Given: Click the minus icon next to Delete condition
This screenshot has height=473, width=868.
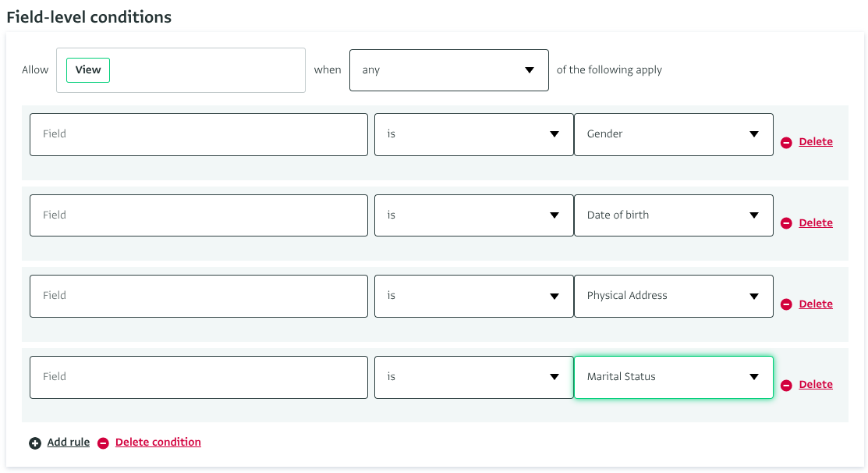Looking at the screenshot, I should pos(103,443).
